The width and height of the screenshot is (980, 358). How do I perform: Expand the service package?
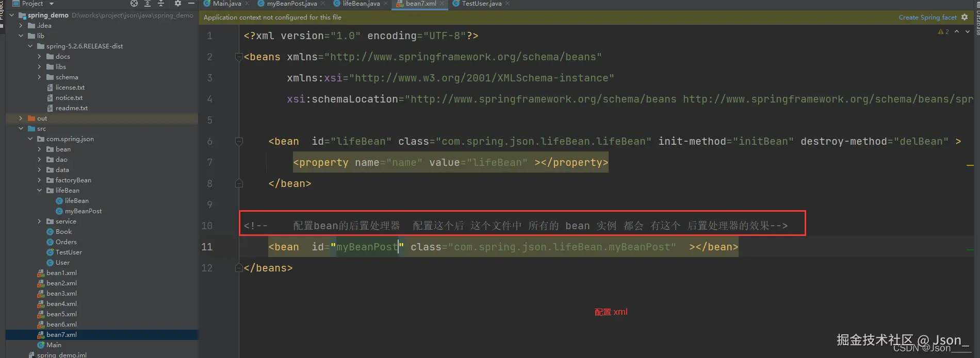39,221
